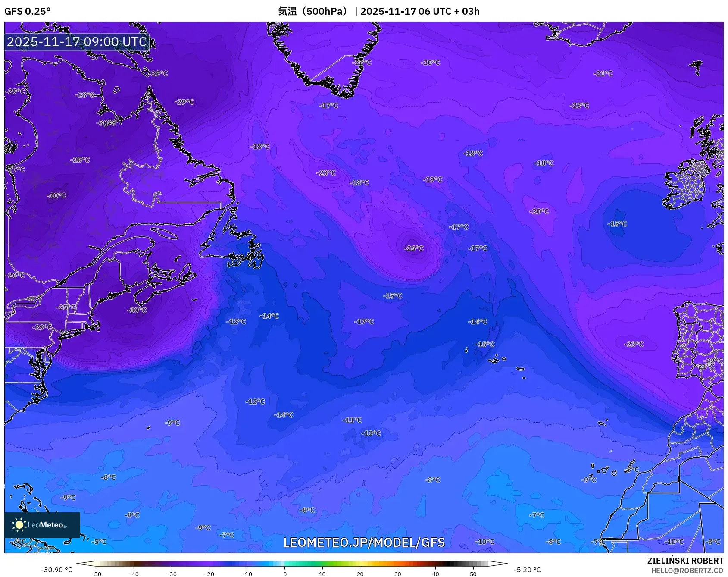Select the GFS 0.25° model label
This screenshot has width=728, height=577.
coord(28,9)
